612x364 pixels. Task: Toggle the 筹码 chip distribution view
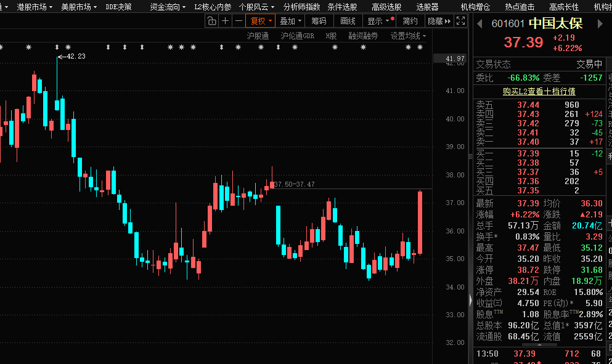tap(319, 21)
